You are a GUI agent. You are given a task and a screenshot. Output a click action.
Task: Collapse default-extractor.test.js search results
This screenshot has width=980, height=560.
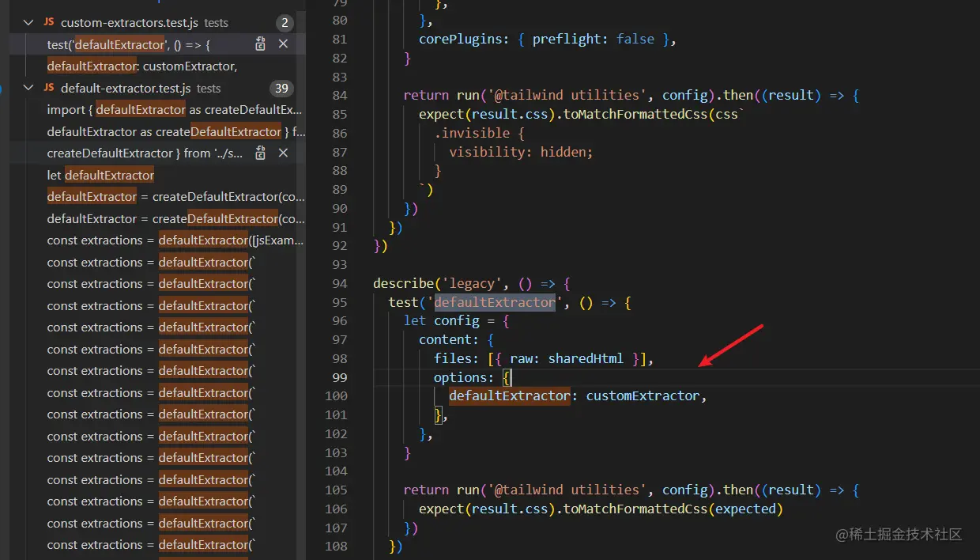[x=29, y=88]
